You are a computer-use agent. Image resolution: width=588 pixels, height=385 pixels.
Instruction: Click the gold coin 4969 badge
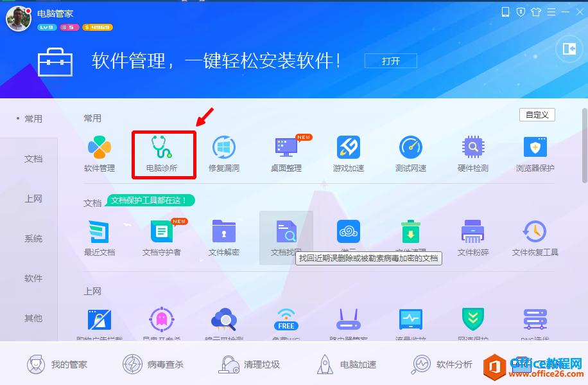pos(98,28)
